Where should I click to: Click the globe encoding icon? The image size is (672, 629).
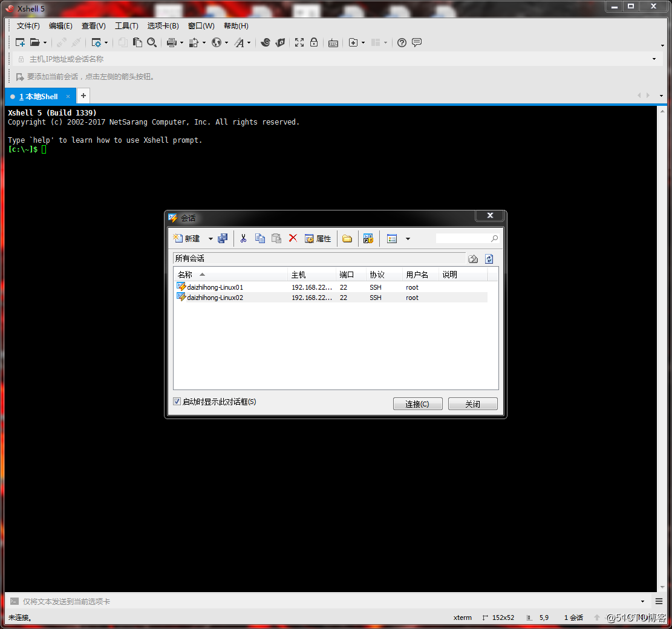pyautogui.click(x=217, y=42)
